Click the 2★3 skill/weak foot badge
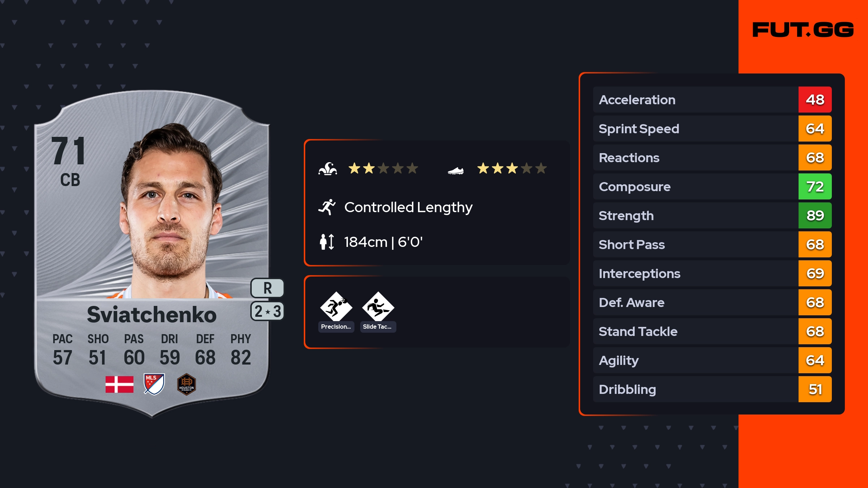The height and width of the screenshot is (488, 868). click(267, 311)
